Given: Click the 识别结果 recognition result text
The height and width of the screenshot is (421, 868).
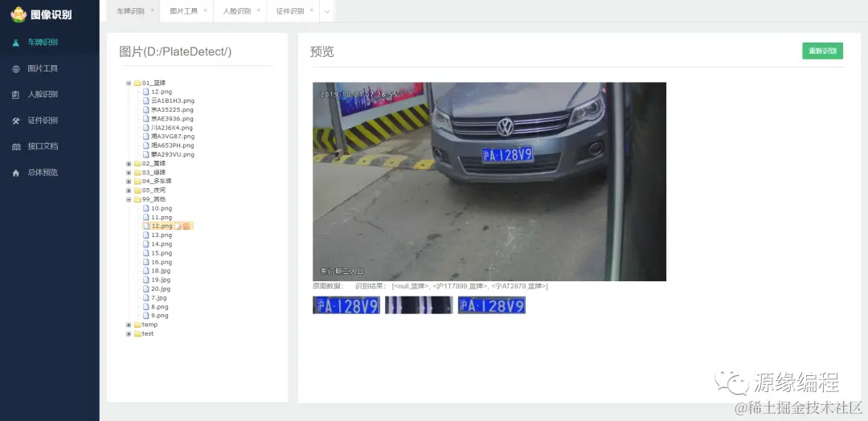Looking at the screenshot, I should [x=451, y=286].
